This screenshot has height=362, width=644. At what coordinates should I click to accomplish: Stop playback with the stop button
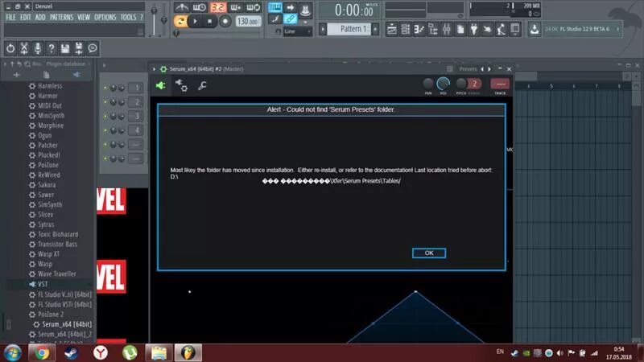click(x=209, y=21)
